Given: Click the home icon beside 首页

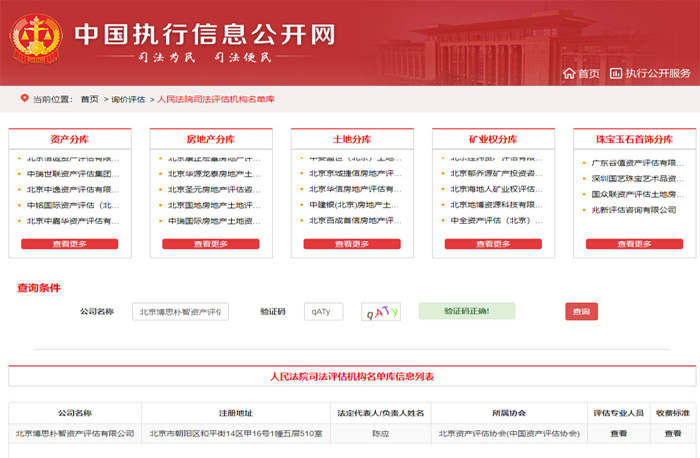Looking at the screenshot, I should [569, 73].
